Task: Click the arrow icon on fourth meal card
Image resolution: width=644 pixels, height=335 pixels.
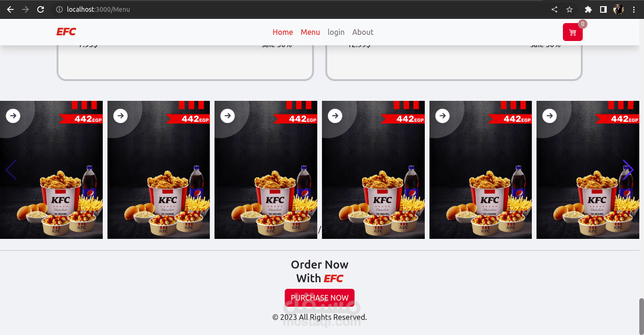Action: (x=335, y=115)
